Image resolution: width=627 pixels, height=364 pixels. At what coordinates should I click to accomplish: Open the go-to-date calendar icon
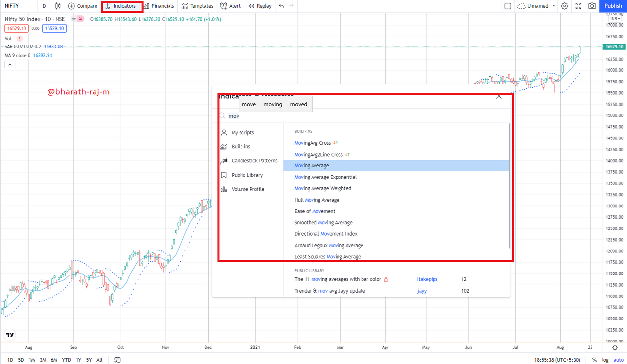click(x=117, y=360)
